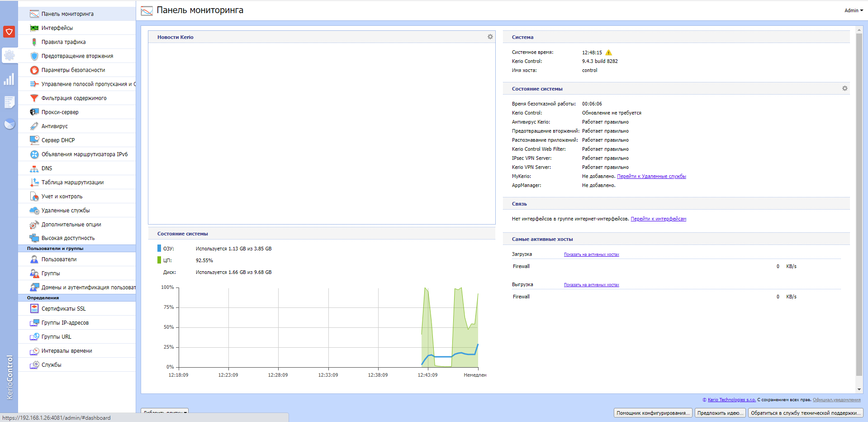Open the Kerio Technologies s.r.o. link

pyautogui.click(x=731, y=400)
